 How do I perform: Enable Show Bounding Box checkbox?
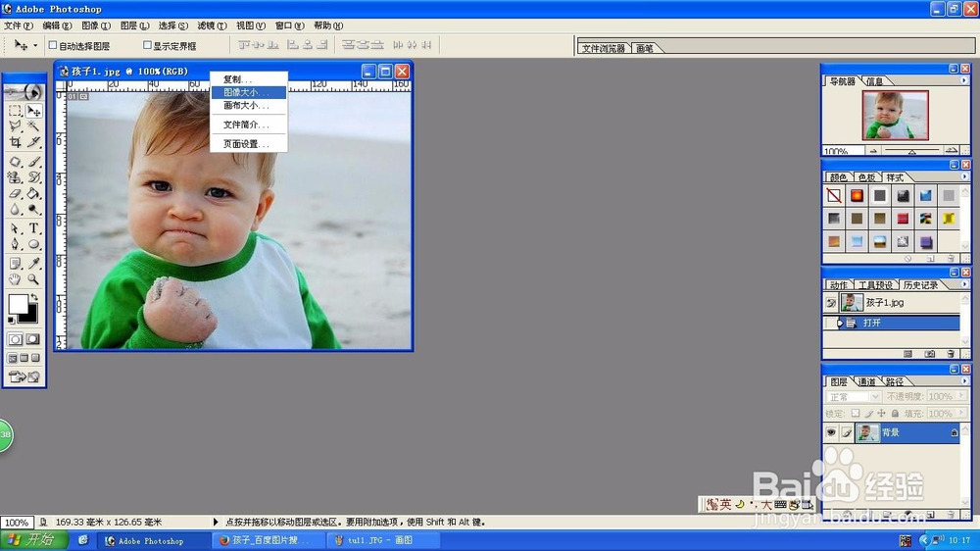click(148, 45)
